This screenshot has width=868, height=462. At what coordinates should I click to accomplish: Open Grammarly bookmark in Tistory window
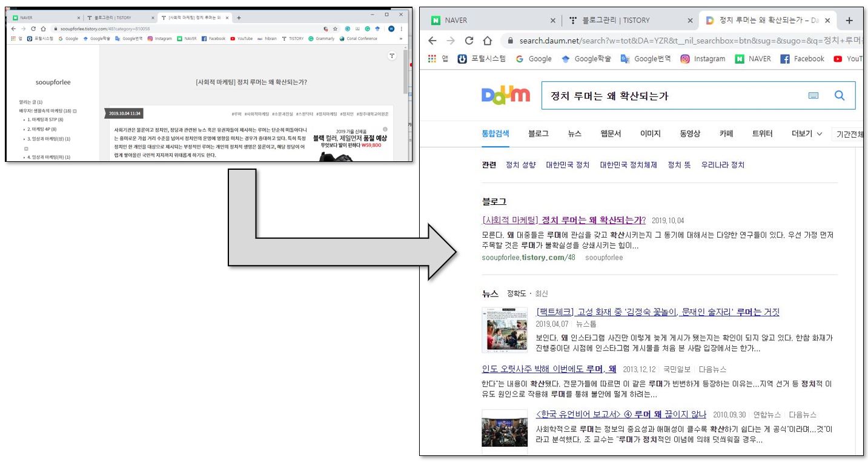click(x=321, y=38)
